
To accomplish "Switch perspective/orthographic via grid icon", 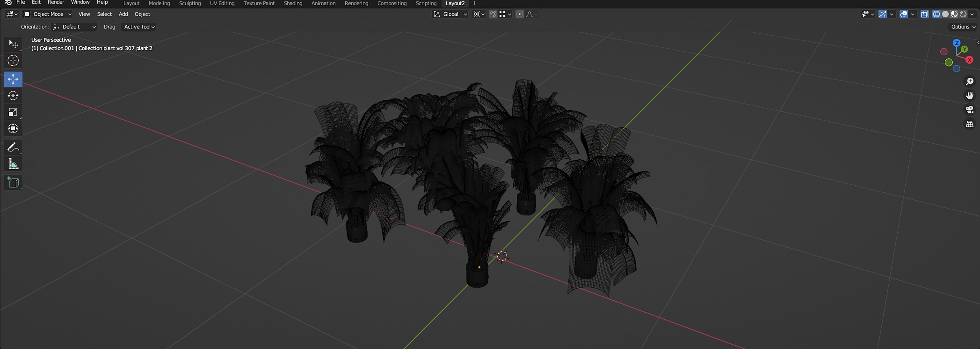I will tap(970, 124).
